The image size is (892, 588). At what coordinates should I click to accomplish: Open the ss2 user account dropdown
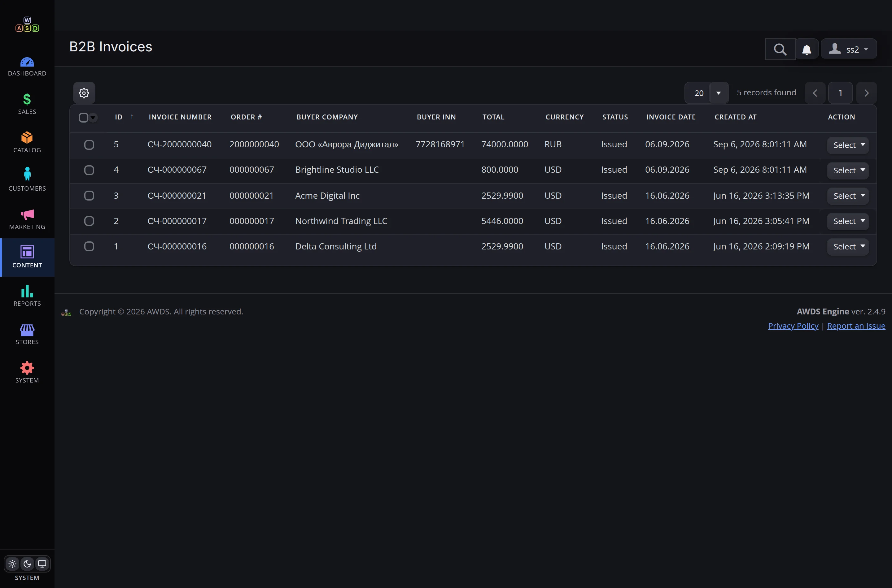[849, 49]
